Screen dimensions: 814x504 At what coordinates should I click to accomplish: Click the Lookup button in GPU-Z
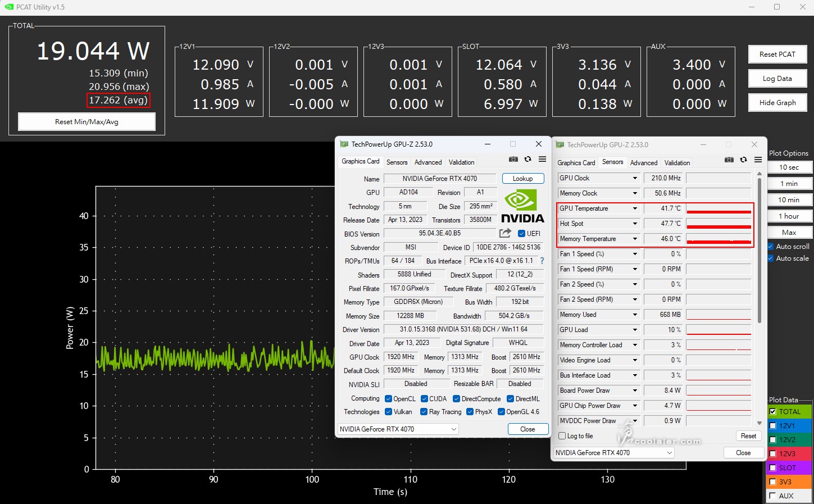(x=522, y=179)
